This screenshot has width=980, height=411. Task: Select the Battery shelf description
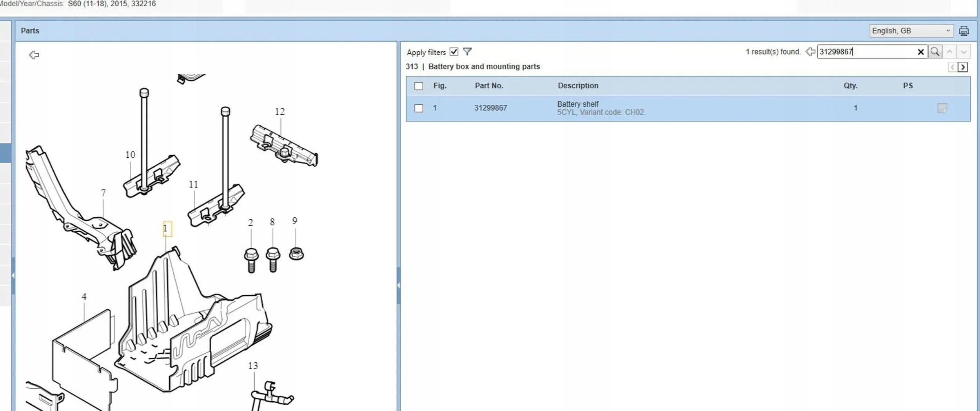578,104
